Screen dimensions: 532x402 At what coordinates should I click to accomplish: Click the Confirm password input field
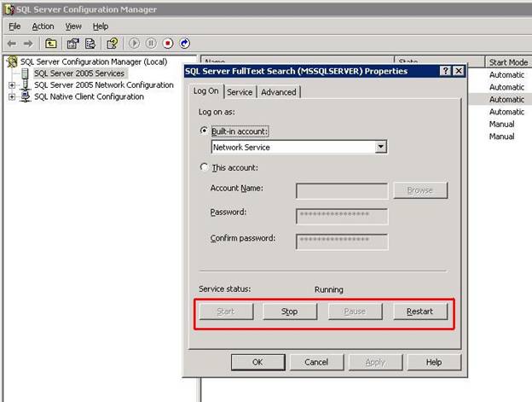pos(342,242)
